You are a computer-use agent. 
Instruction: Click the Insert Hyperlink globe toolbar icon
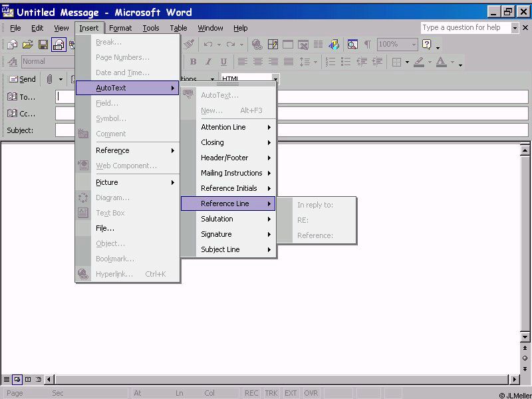point(257,45)
